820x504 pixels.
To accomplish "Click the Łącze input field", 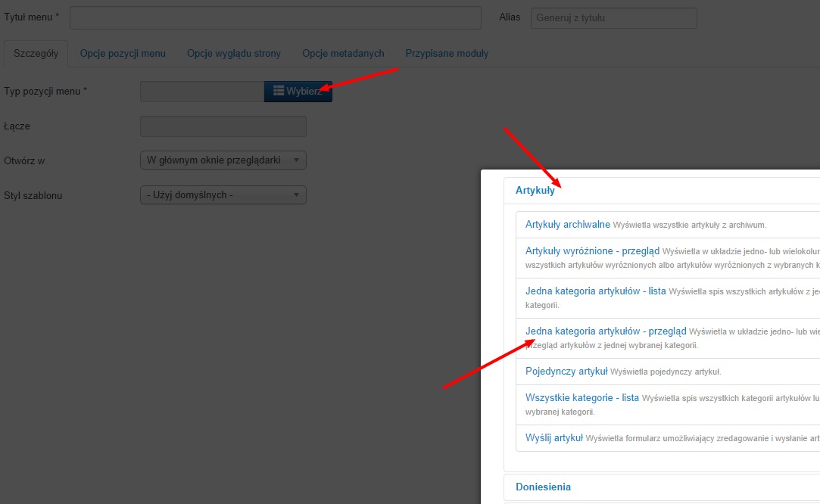I will point(223,126).
